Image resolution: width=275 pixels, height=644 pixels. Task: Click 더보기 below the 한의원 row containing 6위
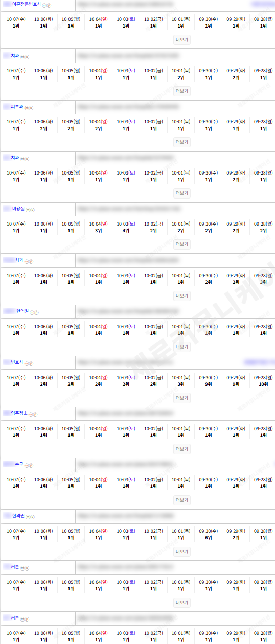tap(181, 551)
